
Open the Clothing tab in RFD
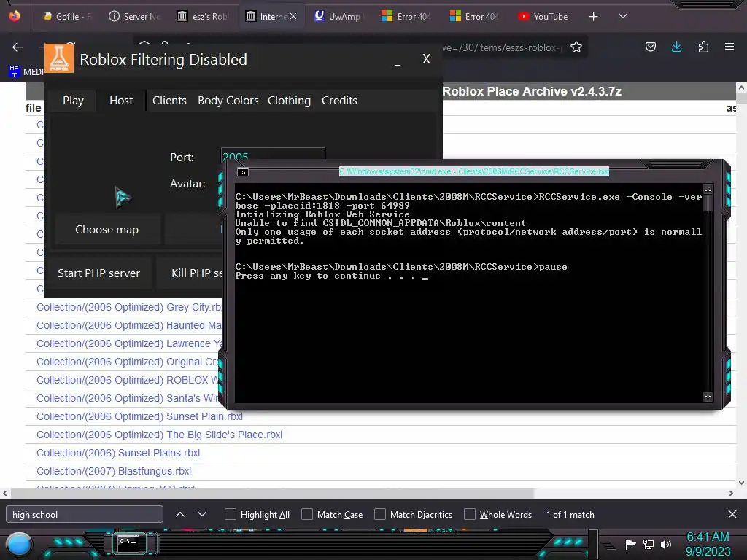point(289,101)
